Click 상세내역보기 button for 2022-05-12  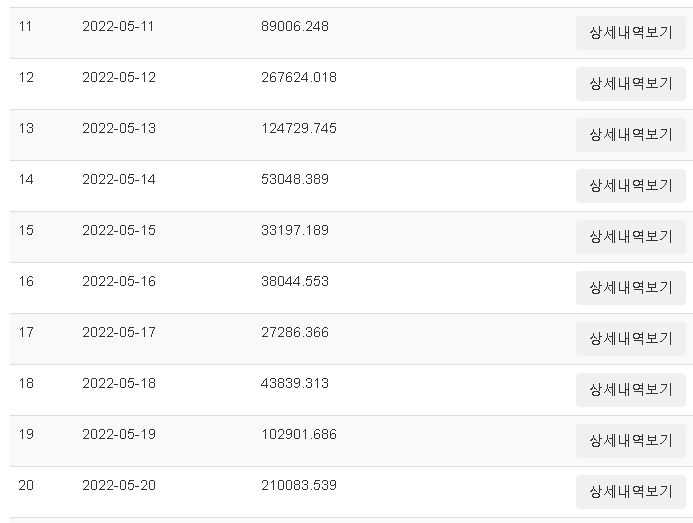(x=631, y=84)
